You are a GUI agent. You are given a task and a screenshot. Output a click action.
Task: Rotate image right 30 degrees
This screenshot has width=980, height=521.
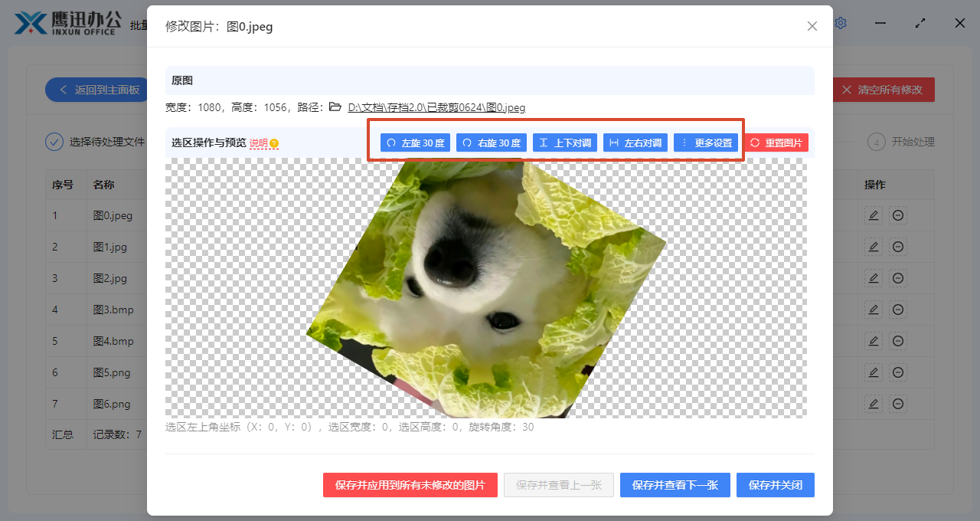tap(492, 143)
